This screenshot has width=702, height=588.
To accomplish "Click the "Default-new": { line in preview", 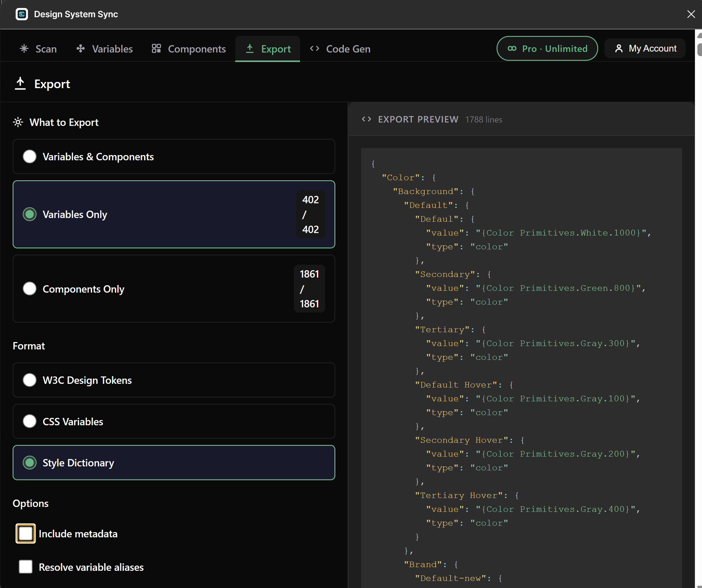I will (459, 578).
